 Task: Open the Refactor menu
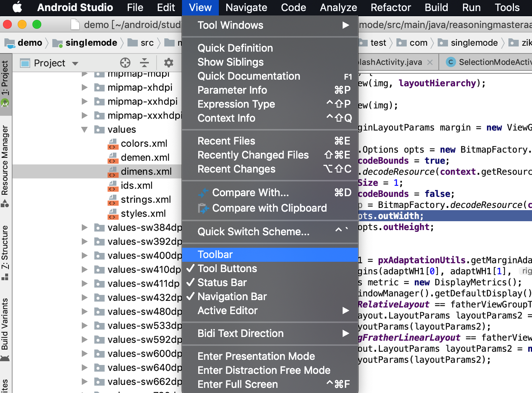click(x=391, y=7)
